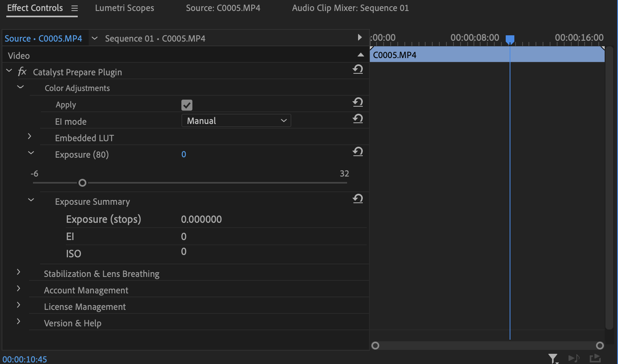Viewport: 618px width, 364px height.
Task: Open the EI mode dropdown
Action: [236, 121]
